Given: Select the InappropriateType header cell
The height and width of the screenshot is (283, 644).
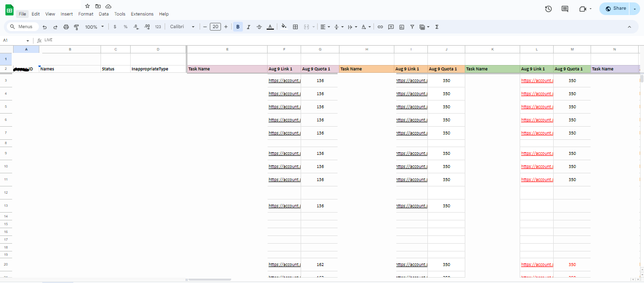Looking at the screenshot, I should pyautogui.click(x=158, y=69).
